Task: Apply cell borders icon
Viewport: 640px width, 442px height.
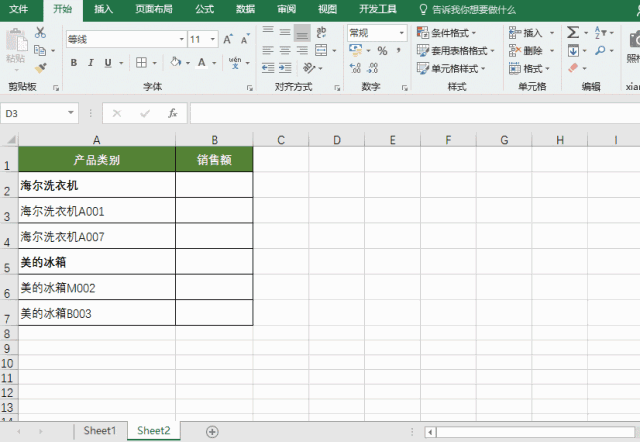Action: (141, 62)
